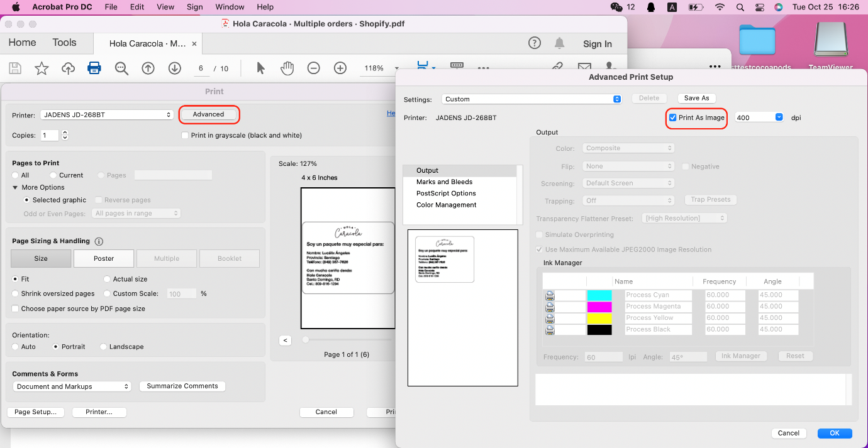868x448 pixels.
Task: Select Landscape orientation radio button
Action: pyautogui.click(x=103, y=347)
